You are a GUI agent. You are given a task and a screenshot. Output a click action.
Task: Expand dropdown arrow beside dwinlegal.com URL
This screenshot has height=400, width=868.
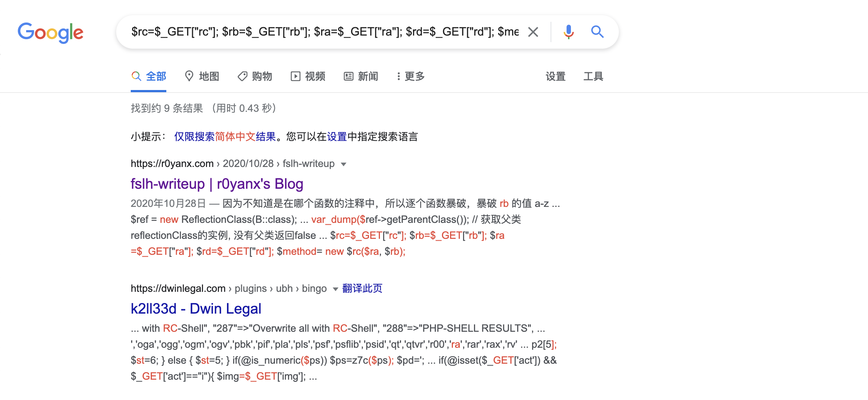pos(335,289)
